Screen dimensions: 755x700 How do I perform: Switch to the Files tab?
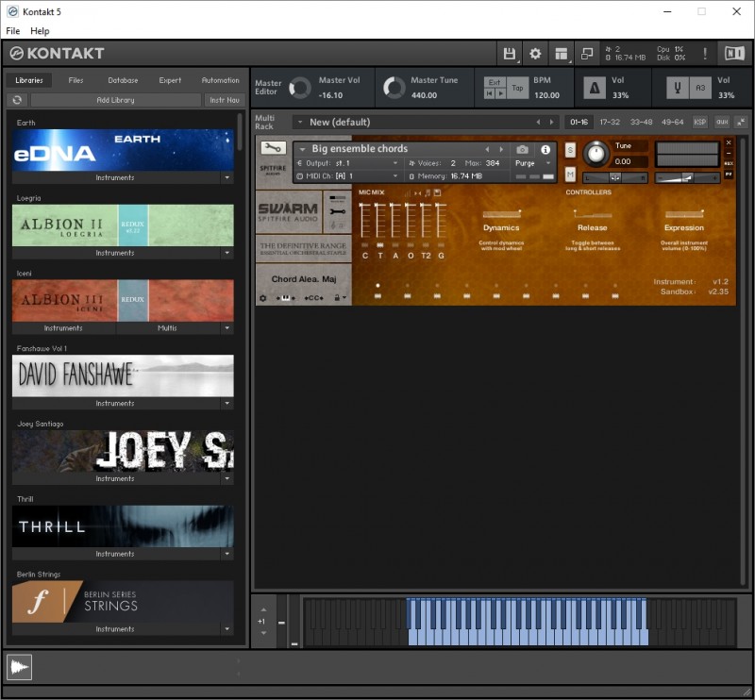pos(75,80)
